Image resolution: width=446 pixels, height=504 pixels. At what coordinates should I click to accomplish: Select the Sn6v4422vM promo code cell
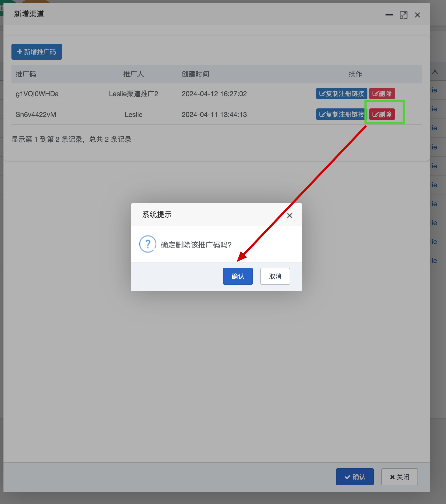36,115
